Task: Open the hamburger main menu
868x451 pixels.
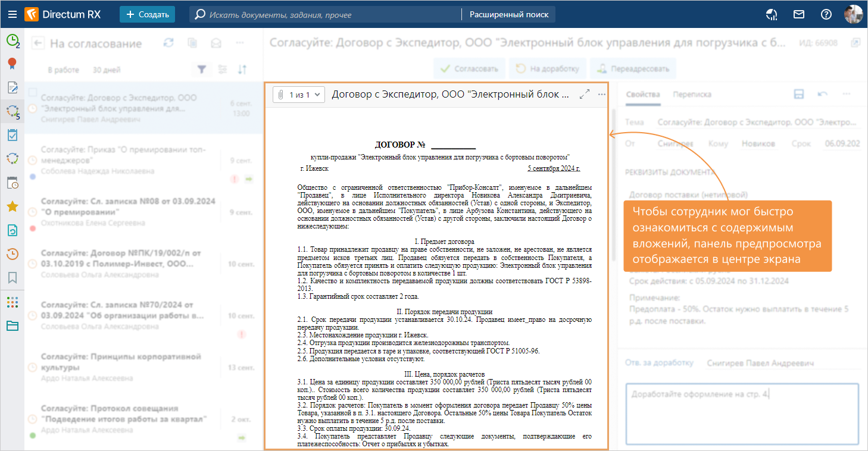Action: coord(12,14)
